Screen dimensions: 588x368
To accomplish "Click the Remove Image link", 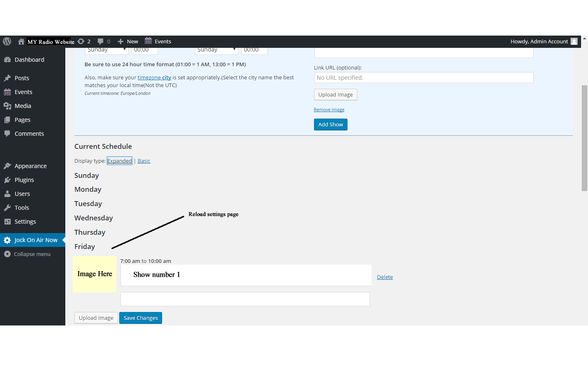I will (329, 110).
